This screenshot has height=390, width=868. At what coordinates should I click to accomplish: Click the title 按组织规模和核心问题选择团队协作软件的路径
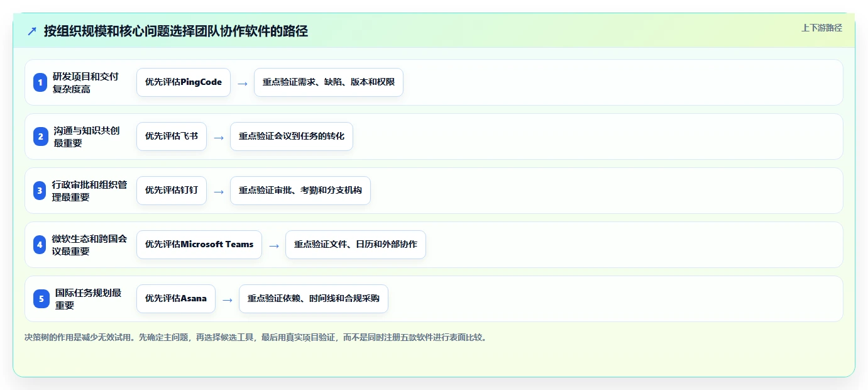click(x=176, y=31)
